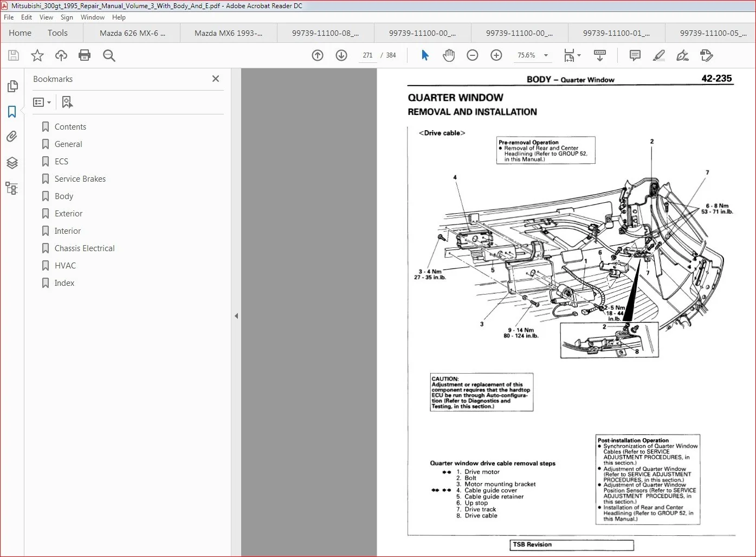Open the Exterior bookmark
756x557 pixels.
(69, 214)
